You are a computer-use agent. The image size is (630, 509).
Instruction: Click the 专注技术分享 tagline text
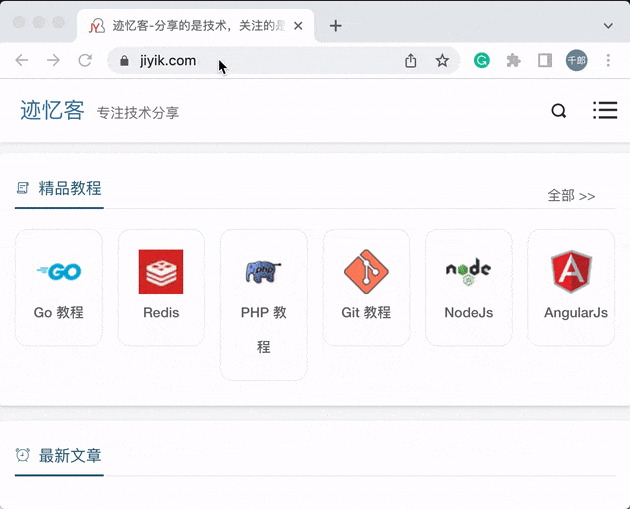pyautogui.click(x=138, y=113)
